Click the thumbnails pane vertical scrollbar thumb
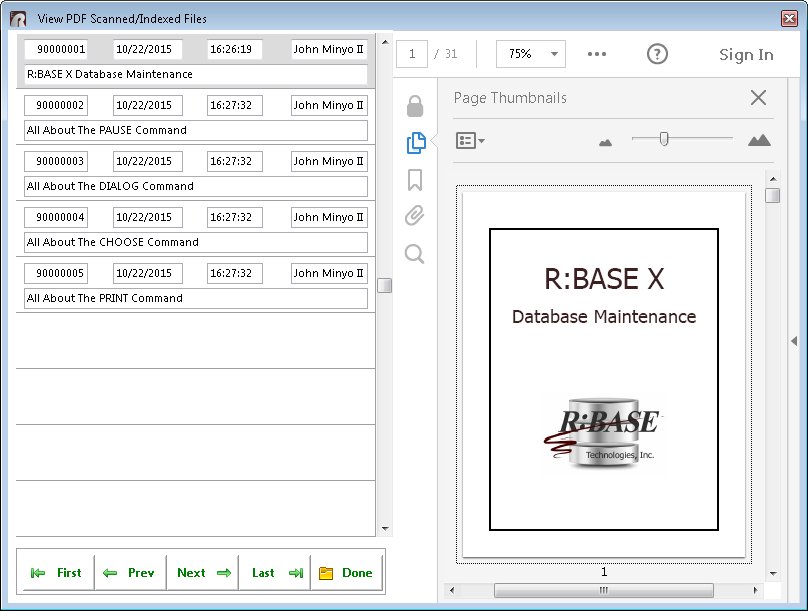The width and height of the screenshot is (808, 611). [772, 196]
